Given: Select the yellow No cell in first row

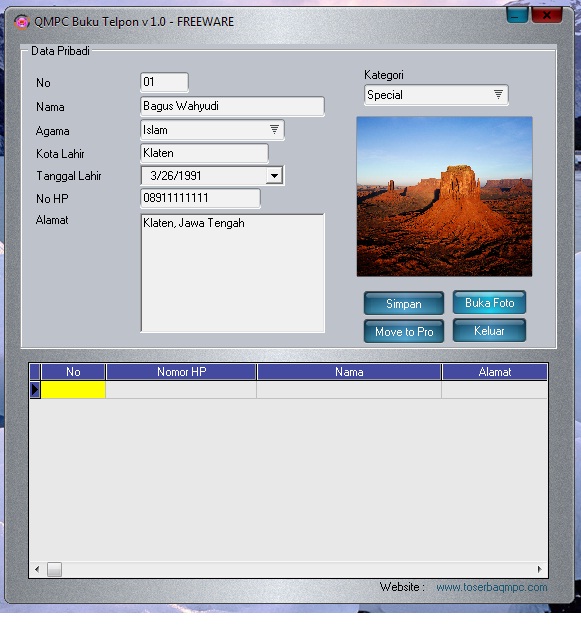Looking at the screenshot, I should 73,389.
